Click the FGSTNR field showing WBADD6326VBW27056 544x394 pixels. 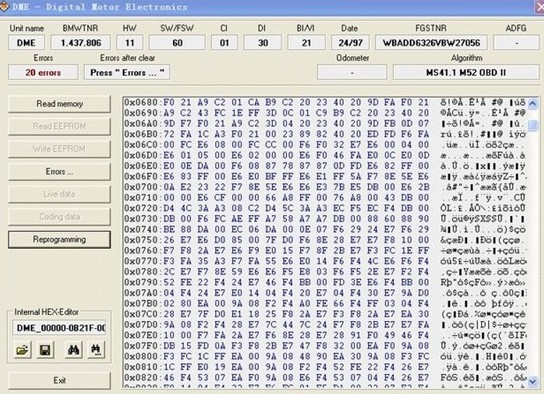point(431,43)
